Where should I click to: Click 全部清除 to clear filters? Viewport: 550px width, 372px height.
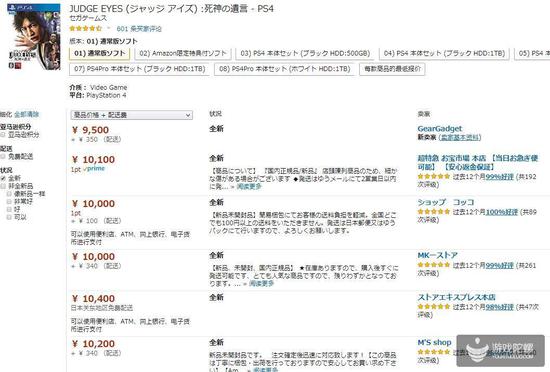(x=27, y=114)
